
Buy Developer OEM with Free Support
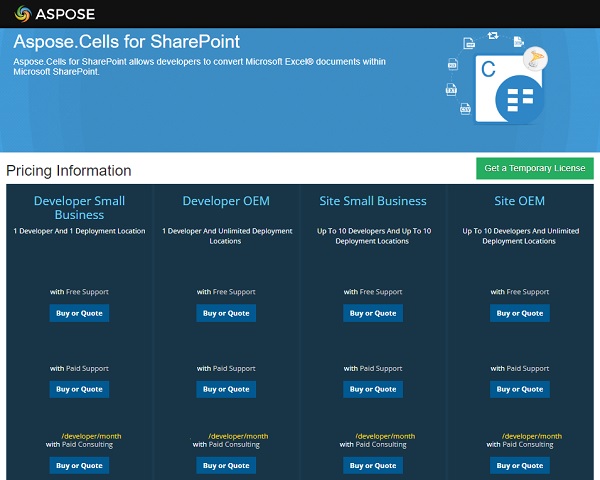pos(226,313)
